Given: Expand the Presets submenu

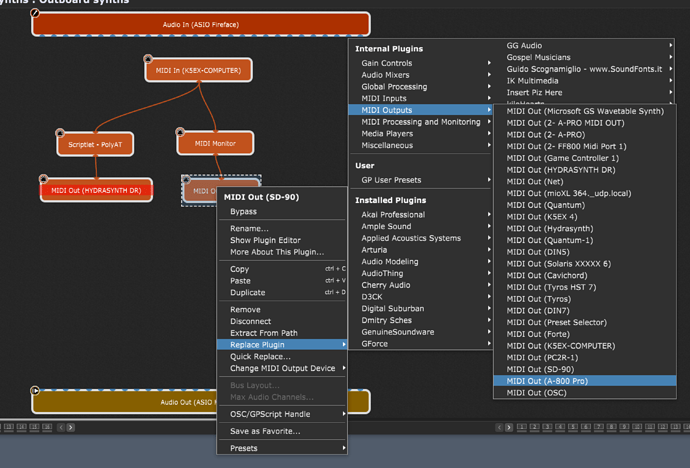Looking at the screenshot, I should coord(282,448).
